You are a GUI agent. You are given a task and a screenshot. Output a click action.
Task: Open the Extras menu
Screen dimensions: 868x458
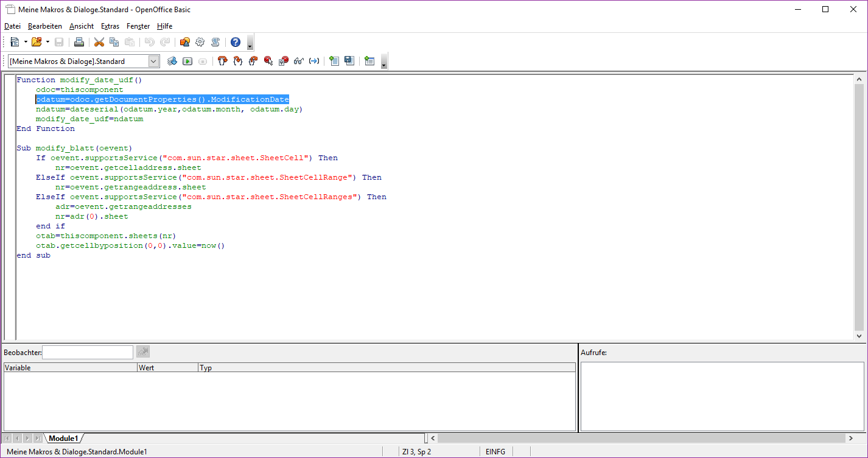(110, 26)
